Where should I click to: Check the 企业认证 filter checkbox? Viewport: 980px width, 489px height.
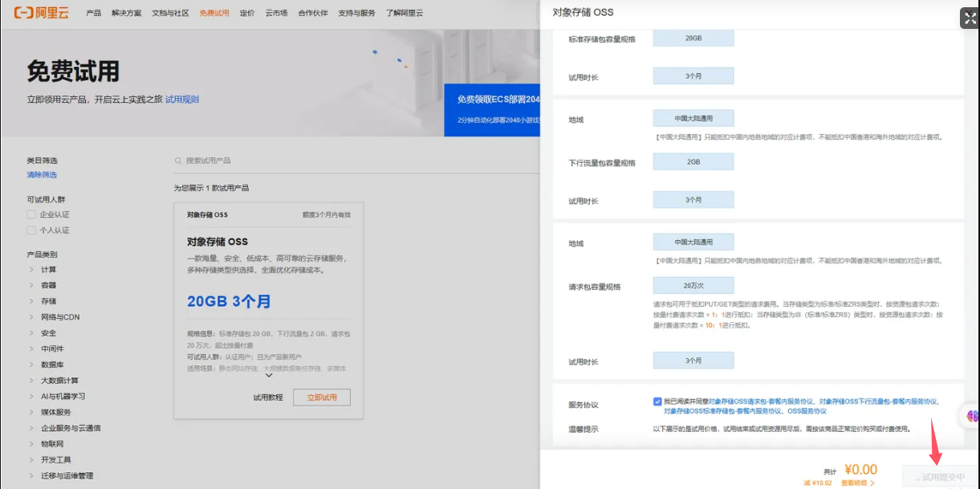tap(31, 214)
